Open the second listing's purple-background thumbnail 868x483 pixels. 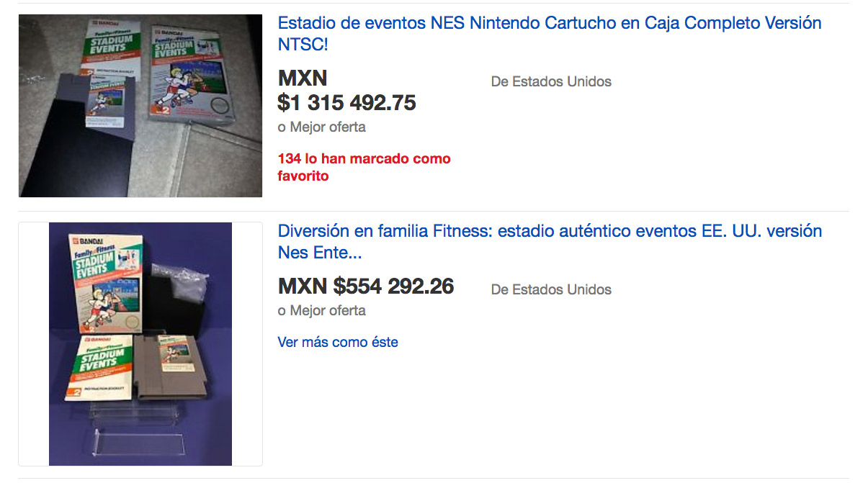coord(140,344)
